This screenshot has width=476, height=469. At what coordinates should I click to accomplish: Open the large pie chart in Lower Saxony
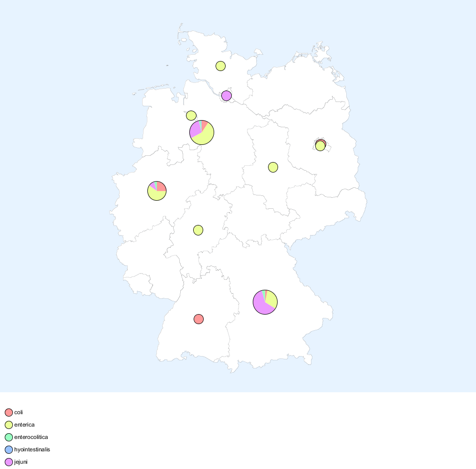202,133
